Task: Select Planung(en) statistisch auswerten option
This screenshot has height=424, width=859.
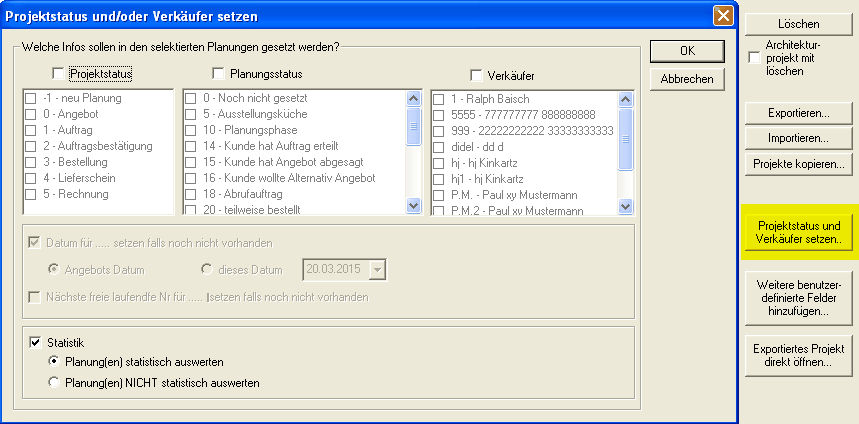Action: (x=54, y=362)
